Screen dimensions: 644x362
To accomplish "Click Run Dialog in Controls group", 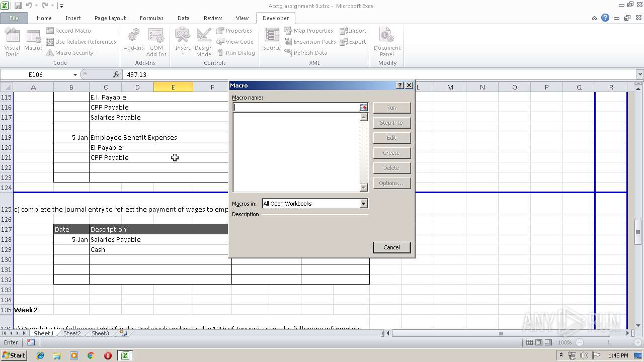I will (236, 53).
